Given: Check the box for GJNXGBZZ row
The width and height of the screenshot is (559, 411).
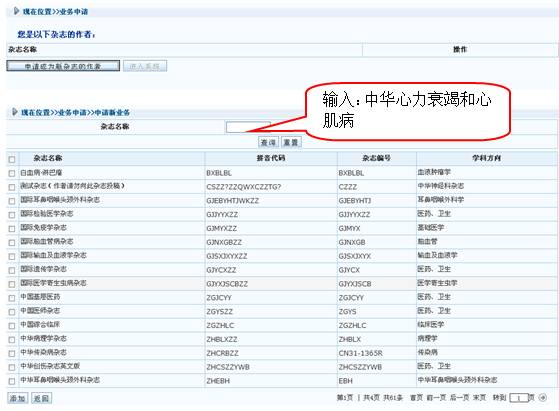Looking at the screenshot, I should [12, 243].
